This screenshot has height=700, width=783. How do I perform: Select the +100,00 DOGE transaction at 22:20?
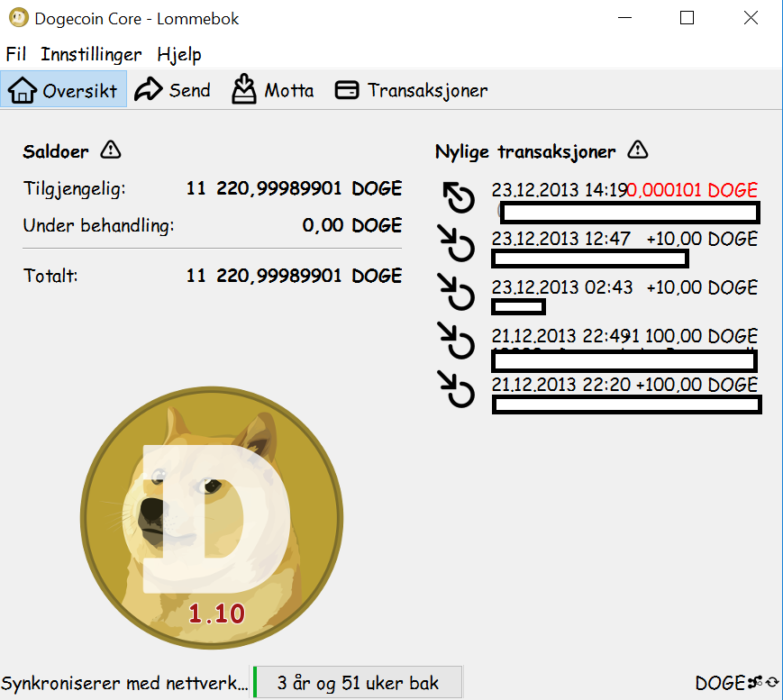point(697,385)
